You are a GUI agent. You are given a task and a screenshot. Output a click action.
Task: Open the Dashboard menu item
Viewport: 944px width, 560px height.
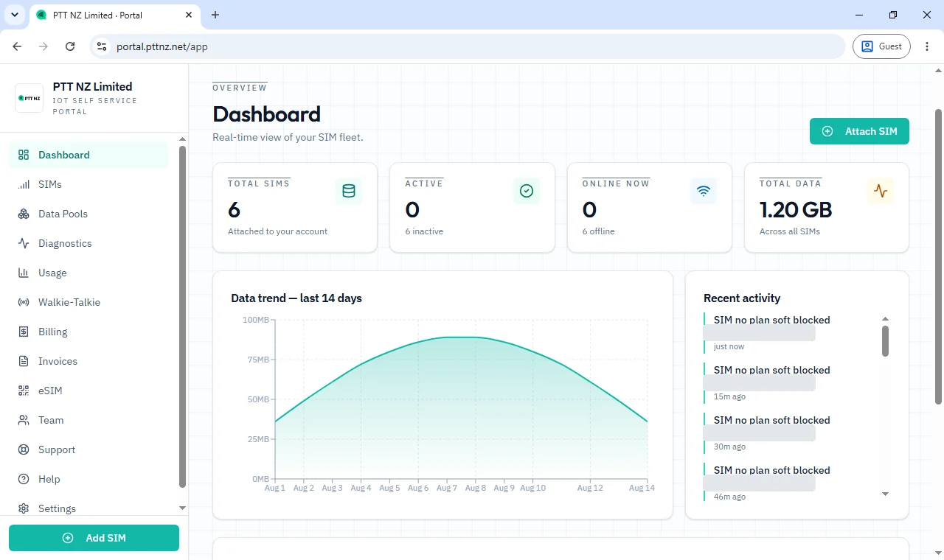click(88, 155)
